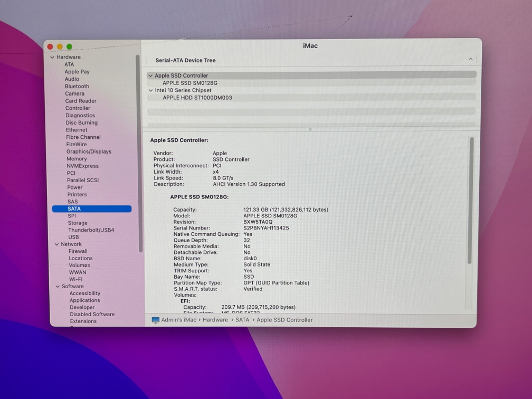The height and width of the screenshot is (399, 532).
Task: Click Apple SSD Controller in the path bar
Action: pos(285,320)
